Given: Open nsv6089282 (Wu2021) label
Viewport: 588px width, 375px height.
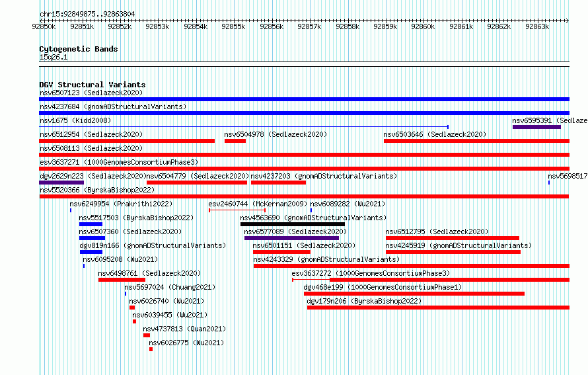Looking at the screenshot, I should [348, 204].
